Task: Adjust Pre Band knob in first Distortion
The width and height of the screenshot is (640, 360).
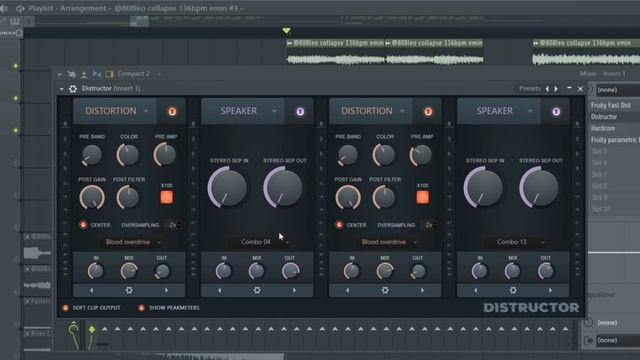Action: (91, 155)
